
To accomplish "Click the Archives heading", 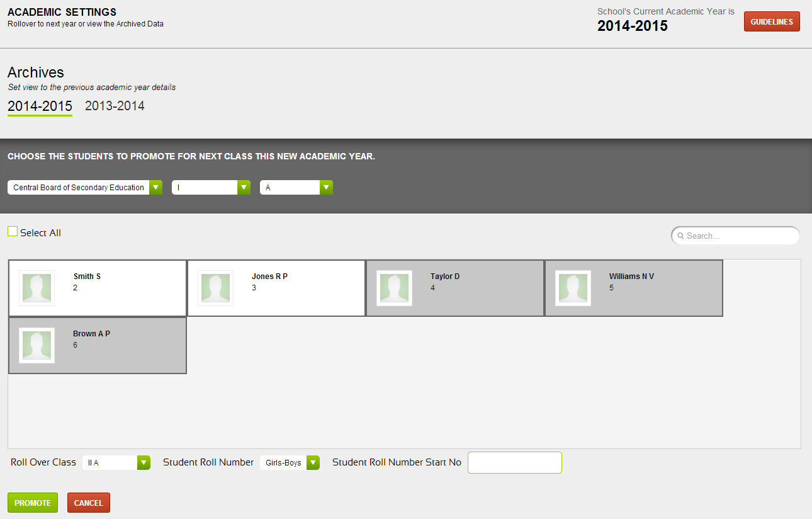I will (36, 72).
